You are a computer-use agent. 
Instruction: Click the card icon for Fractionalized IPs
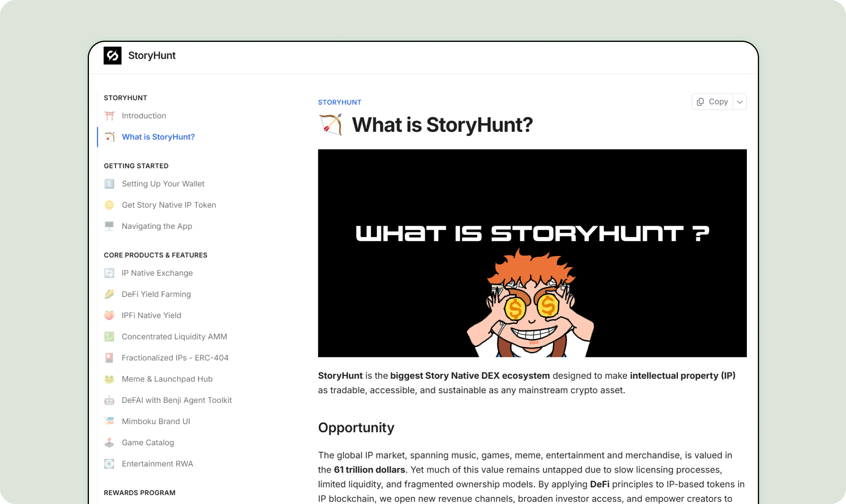(109, 358)
